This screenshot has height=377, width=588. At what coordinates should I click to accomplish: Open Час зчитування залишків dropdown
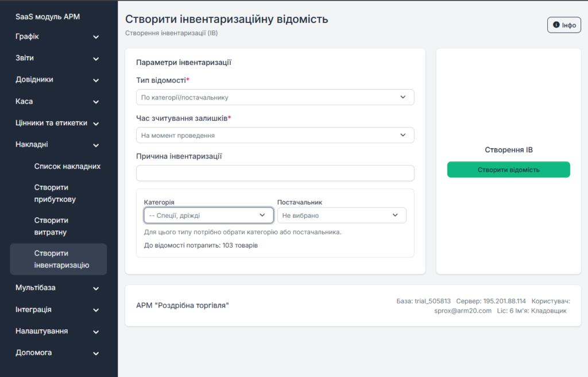(x=274, y=136)
